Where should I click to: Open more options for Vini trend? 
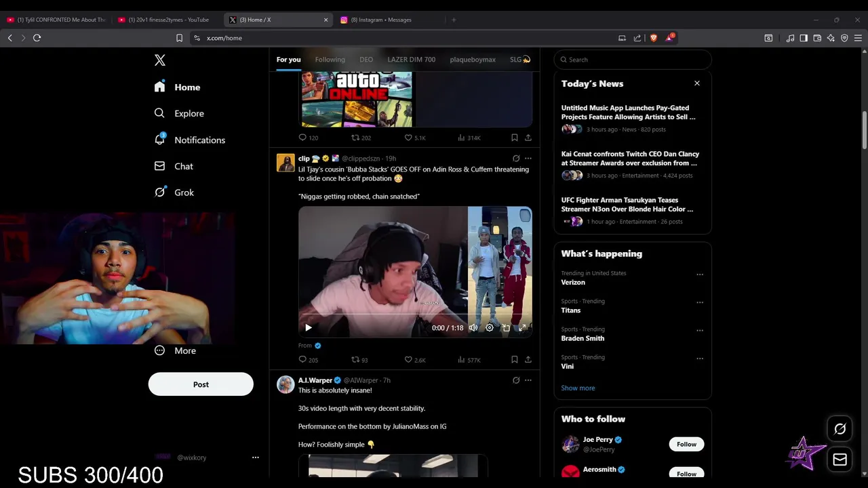700,359
